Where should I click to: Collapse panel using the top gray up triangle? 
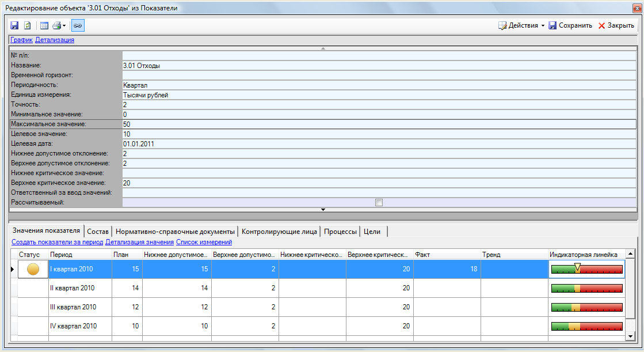323,48
